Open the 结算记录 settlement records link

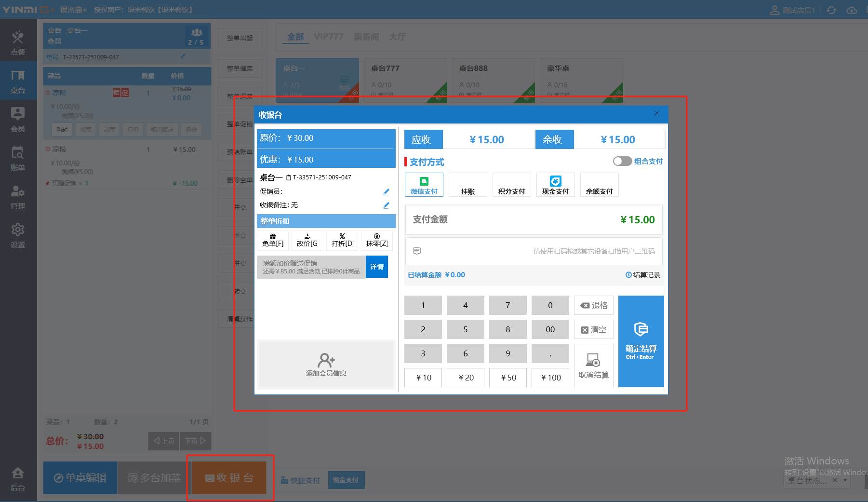tap(643, 275)
